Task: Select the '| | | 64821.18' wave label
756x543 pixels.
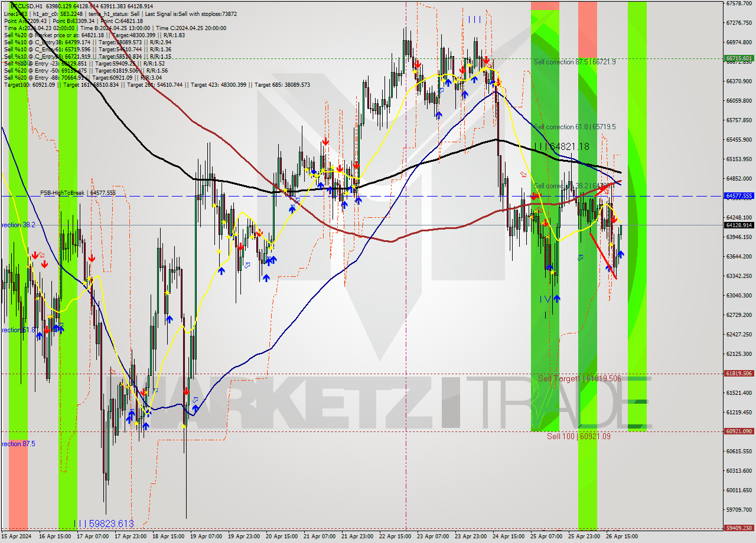Action: [562, 146]
